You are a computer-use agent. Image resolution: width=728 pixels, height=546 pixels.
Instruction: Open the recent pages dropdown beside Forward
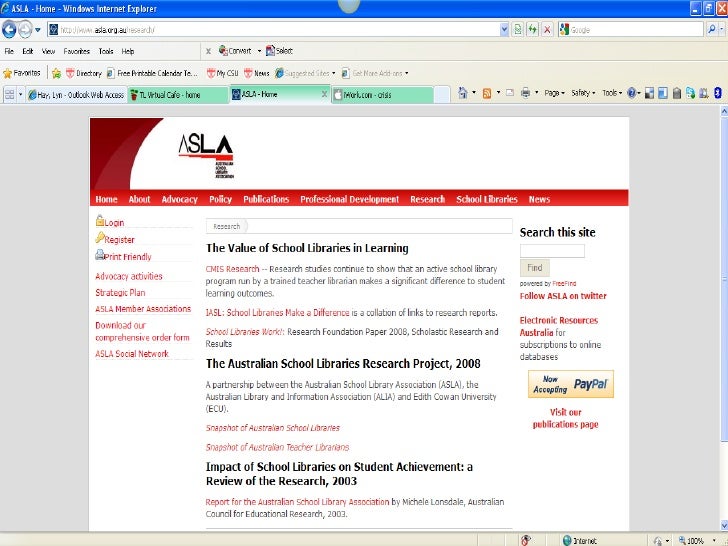(38, 30)
